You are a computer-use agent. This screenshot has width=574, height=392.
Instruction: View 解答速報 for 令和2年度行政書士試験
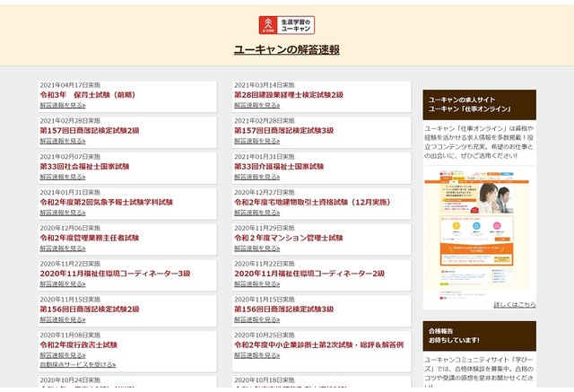(x=63, y=355)
